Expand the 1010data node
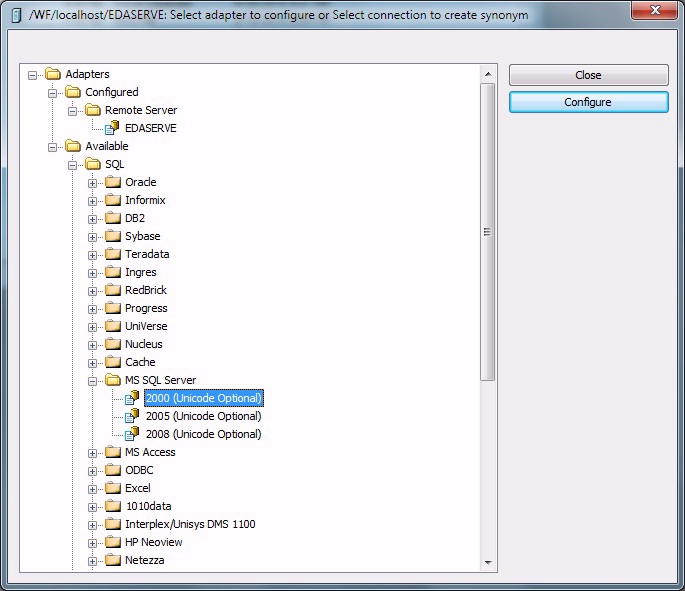685x591 pixels. pos(92,507)
